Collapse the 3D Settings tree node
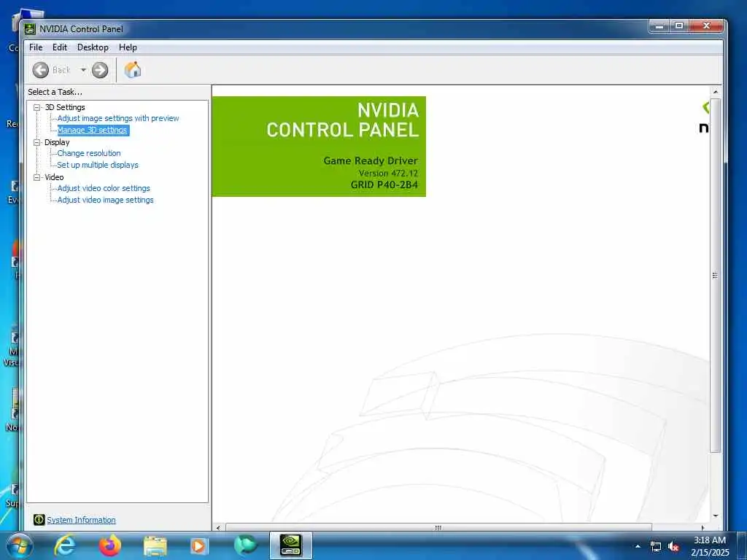 (36, 108)
